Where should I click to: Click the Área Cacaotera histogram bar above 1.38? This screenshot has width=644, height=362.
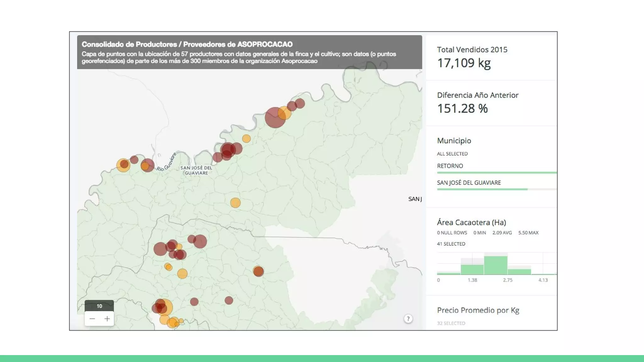point(472,270)
